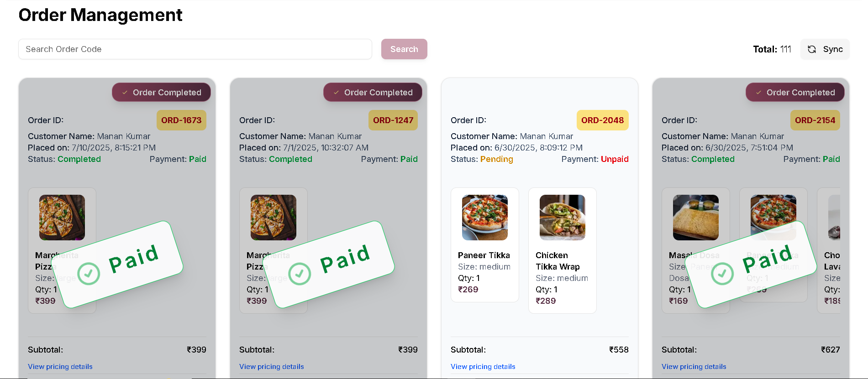Select the Paneer Tikka pizza thumbnail

tap(485, 218)
